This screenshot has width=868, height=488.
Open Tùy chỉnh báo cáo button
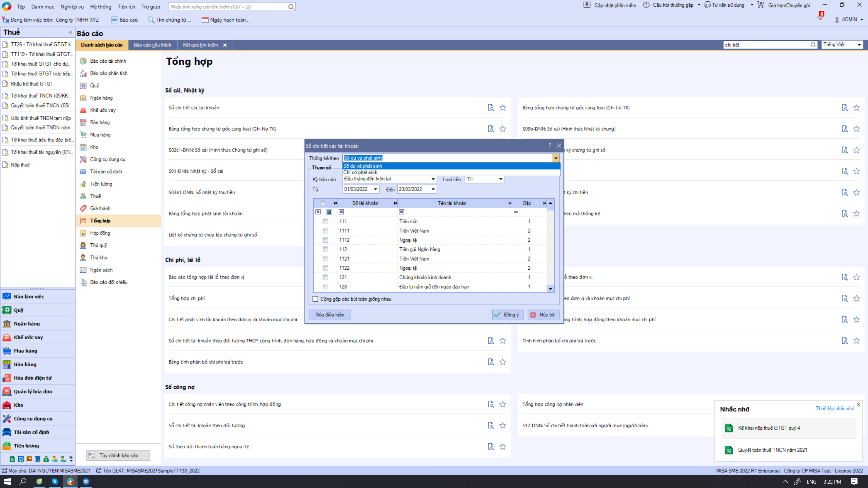118,455
